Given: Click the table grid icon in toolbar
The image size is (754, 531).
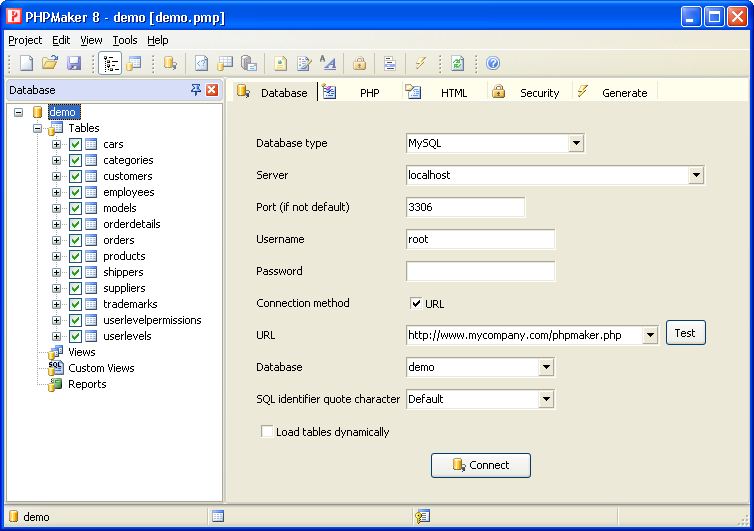Looking at the screenshot, I should (x=225, y=63).
